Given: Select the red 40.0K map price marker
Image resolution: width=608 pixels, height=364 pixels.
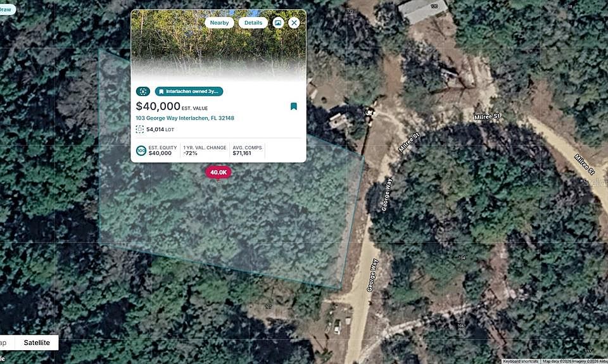Looking at the screenshot, I should 218,172.
